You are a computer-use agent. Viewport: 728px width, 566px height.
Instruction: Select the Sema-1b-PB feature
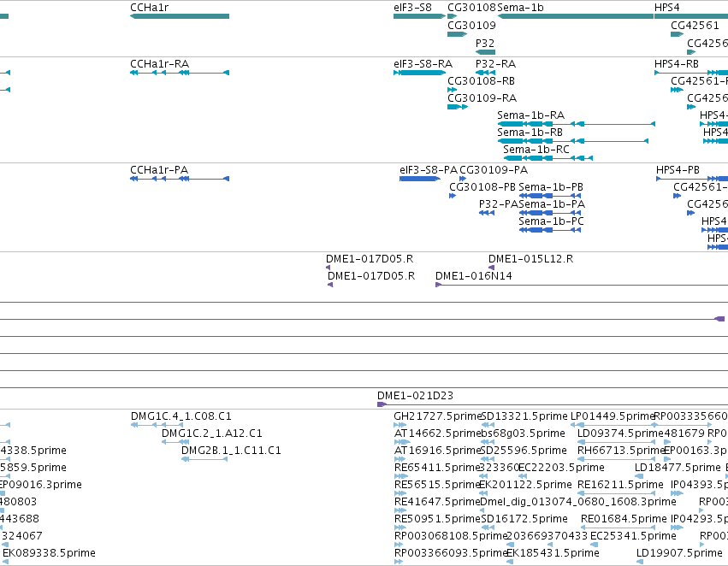550,196
